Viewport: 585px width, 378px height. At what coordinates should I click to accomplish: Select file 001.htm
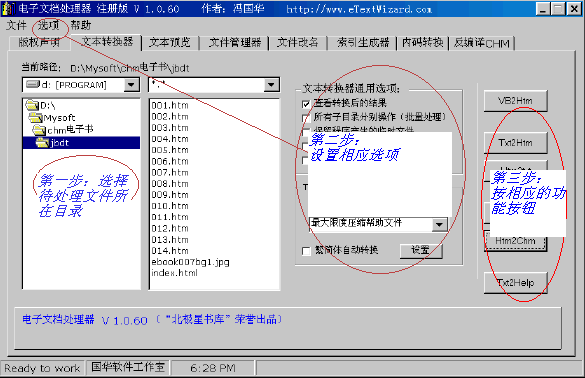(170, 106)
